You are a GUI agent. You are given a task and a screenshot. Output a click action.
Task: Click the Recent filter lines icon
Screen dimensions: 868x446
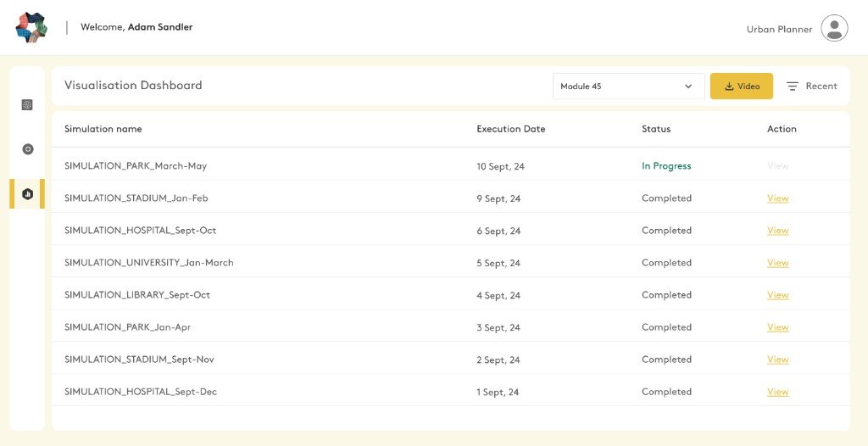coord(793,86)
